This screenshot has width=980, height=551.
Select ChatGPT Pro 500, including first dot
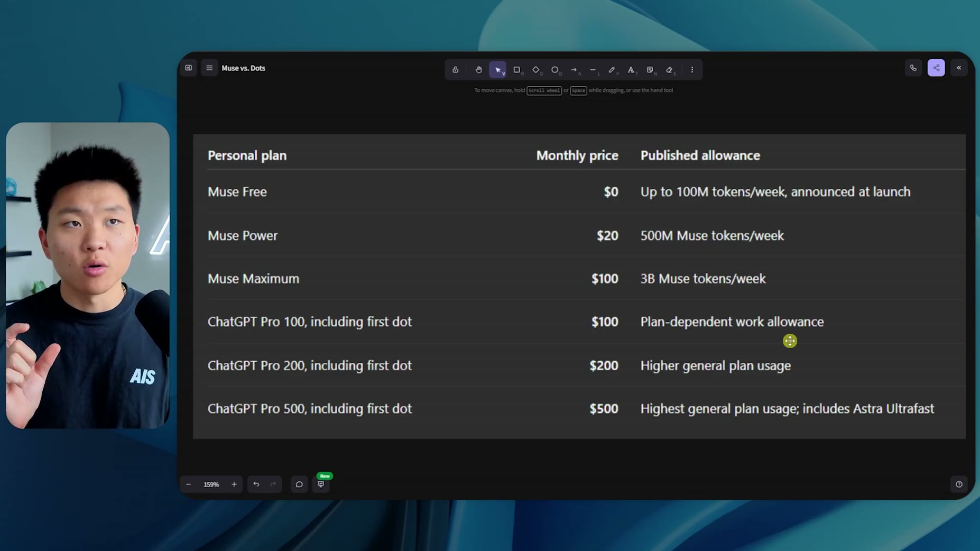click(309, 409)
